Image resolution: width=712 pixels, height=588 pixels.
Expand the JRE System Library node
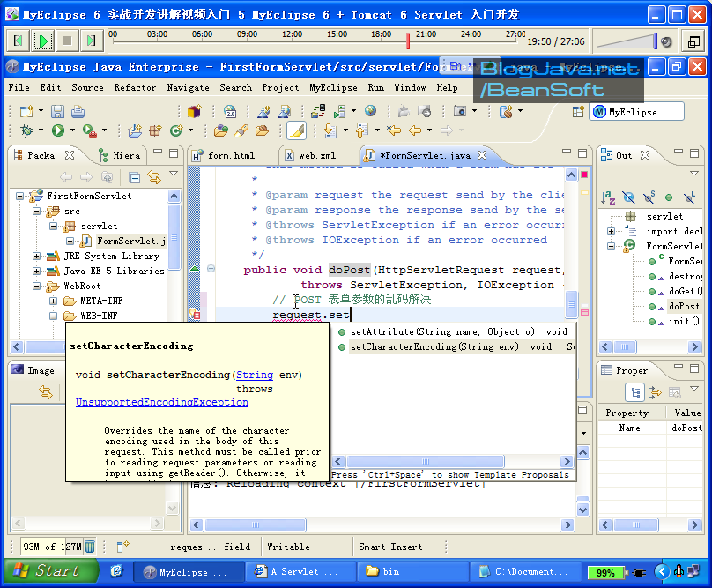36,257
